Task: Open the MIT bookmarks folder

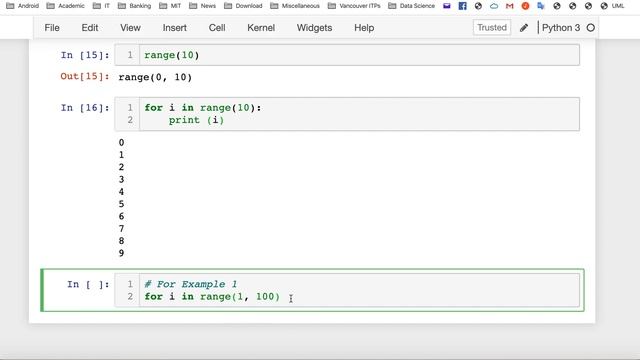Action: pyautogui.click(x=170, y=6)
